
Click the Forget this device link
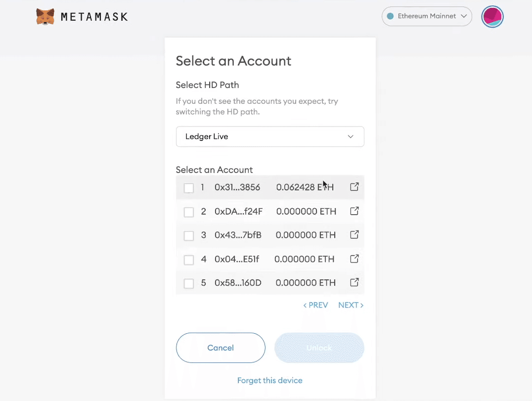pyautogui.click(x=270, y=380)
